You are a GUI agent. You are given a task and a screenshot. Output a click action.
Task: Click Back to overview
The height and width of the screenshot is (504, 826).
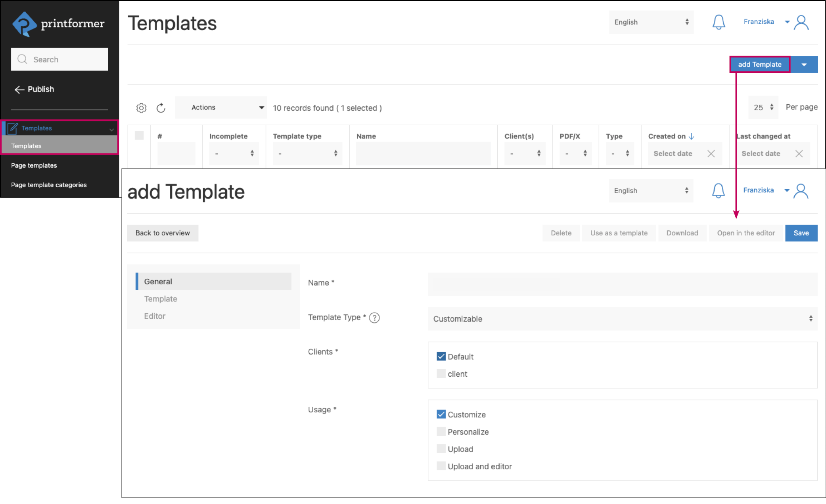[163, 233]
